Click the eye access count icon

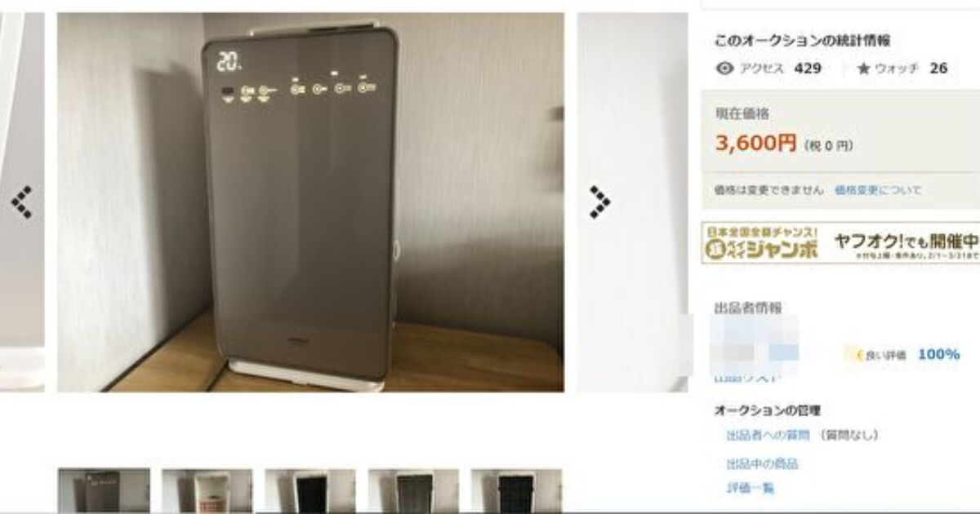(724, 69)
